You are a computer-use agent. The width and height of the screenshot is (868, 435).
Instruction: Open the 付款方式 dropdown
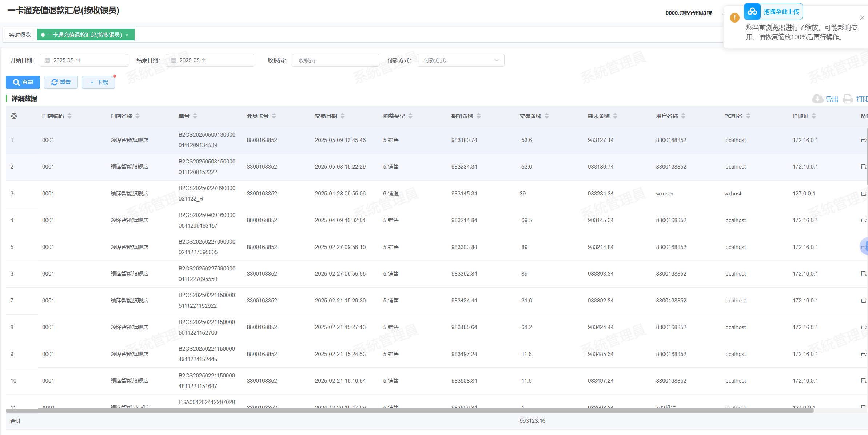point(460,60)
